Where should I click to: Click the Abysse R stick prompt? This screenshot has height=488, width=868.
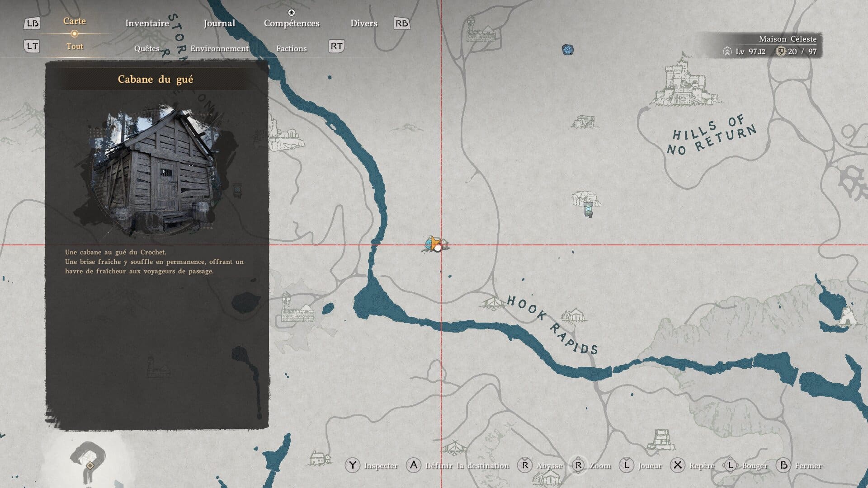click(x=524, y=465)
